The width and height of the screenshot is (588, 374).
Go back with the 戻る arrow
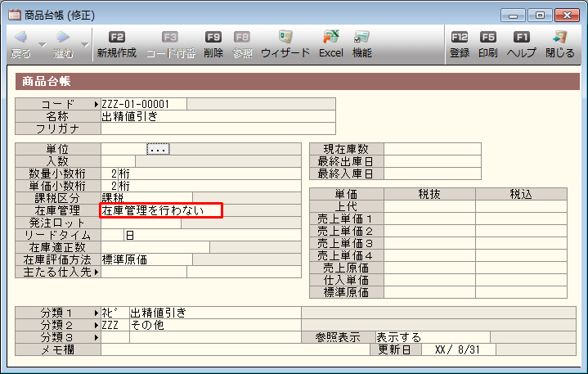tap(20, 45)
